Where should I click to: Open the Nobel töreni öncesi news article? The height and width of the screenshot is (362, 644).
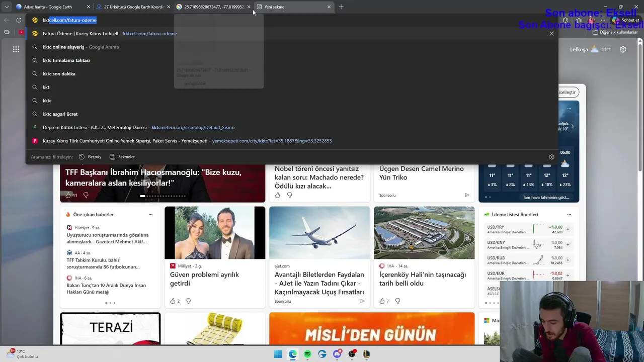click(x=319, y=177)
